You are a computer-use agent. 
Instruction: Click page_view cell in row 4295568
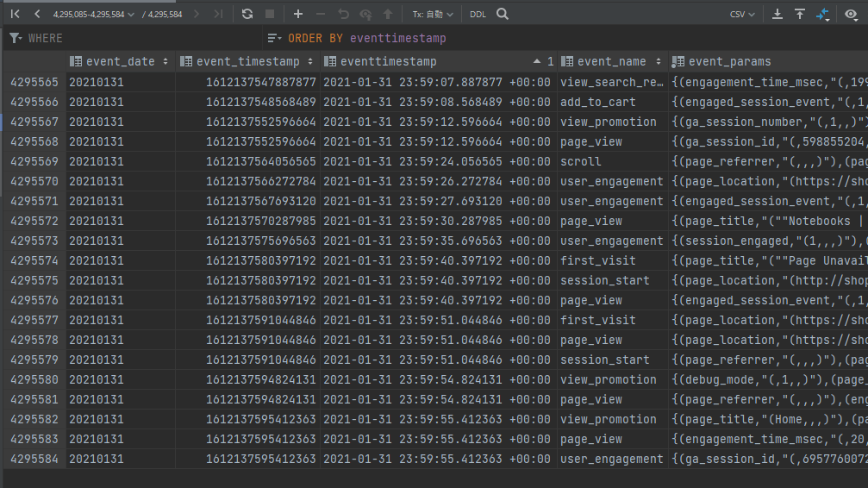click(x=612, y=141)
